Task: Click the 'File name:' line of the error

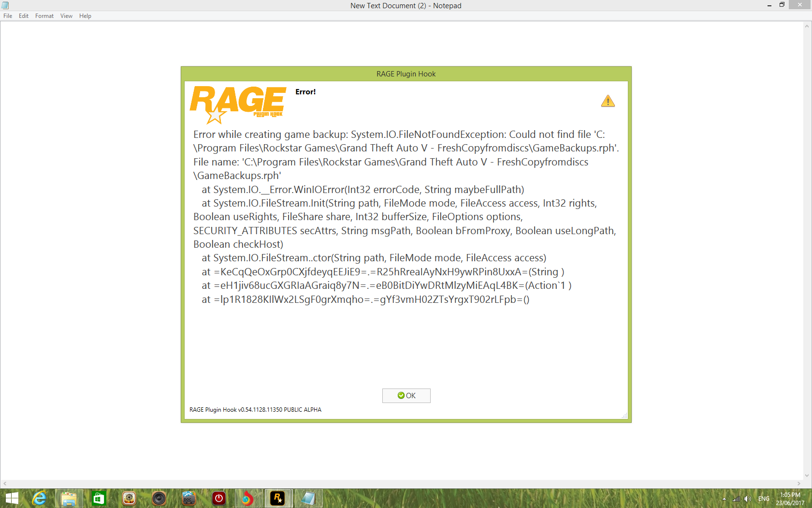Action: coord(391,162)
